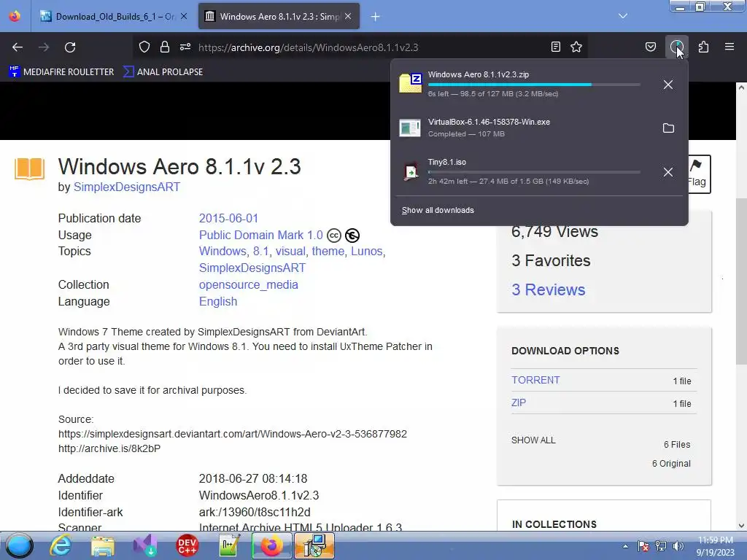Open the VirtualBox-6.1.46-158378-Win.exe download entry
The width and height of the screenshot is (747, 560).
coord(523,128)
